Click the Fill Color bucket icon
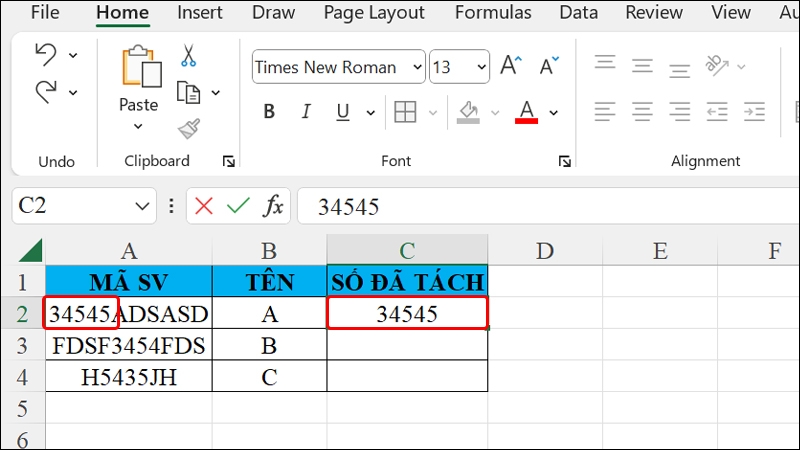Viewport: 800px width, 450px height. 468,112
